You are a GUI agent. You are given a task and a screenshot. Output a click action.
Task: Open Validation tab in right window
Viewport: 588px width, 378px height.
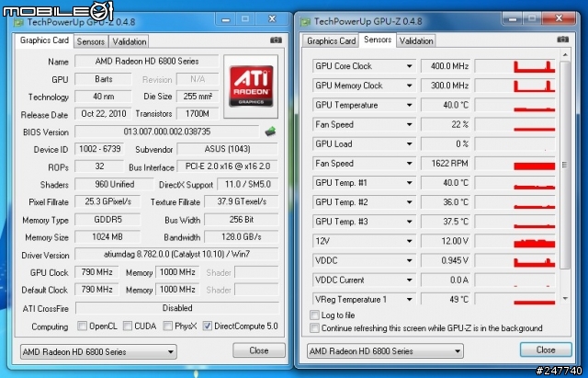pyautogui.click(x=416, y=40)
